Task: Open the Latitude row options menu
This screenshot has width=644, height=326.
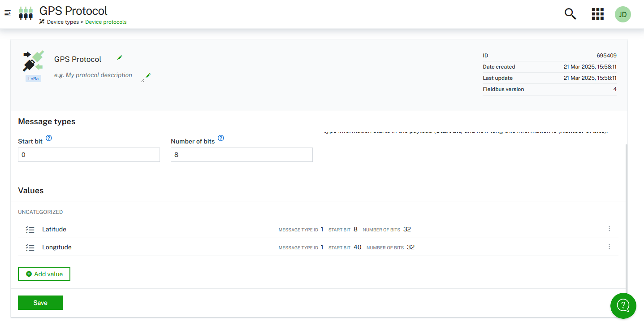Action: pos(609,228)
